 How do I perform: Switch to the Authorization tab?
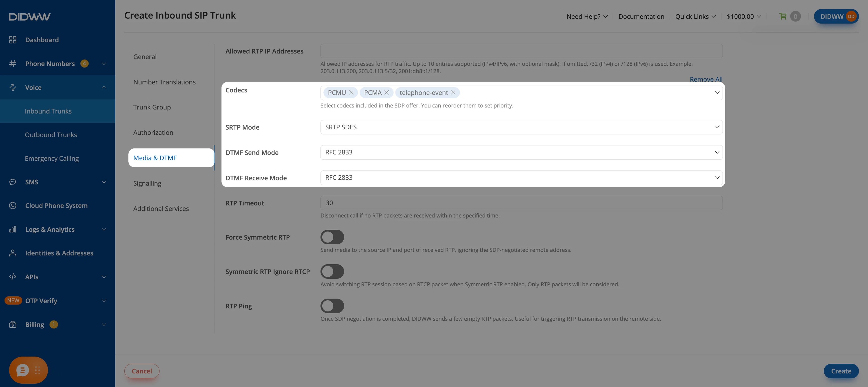(153, 132)
